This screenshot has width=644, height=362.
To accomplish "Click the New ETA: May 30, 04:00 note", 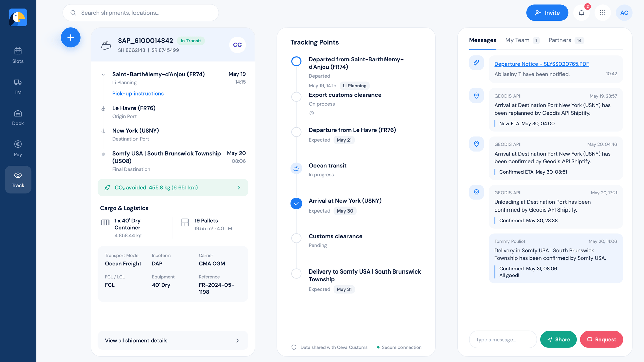I will [527, 124].
